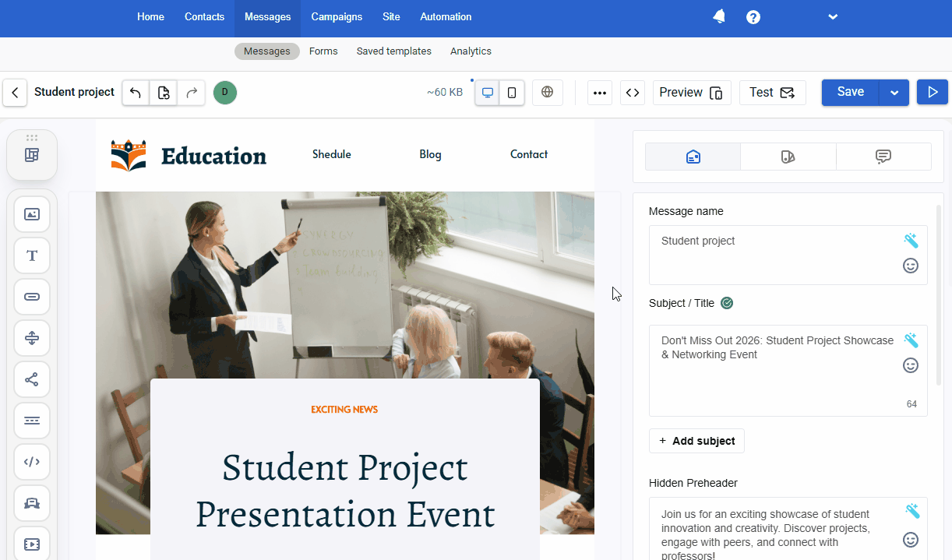Select the Spacer block tool
Screen dimensions: 952x560
pos(32,338)
